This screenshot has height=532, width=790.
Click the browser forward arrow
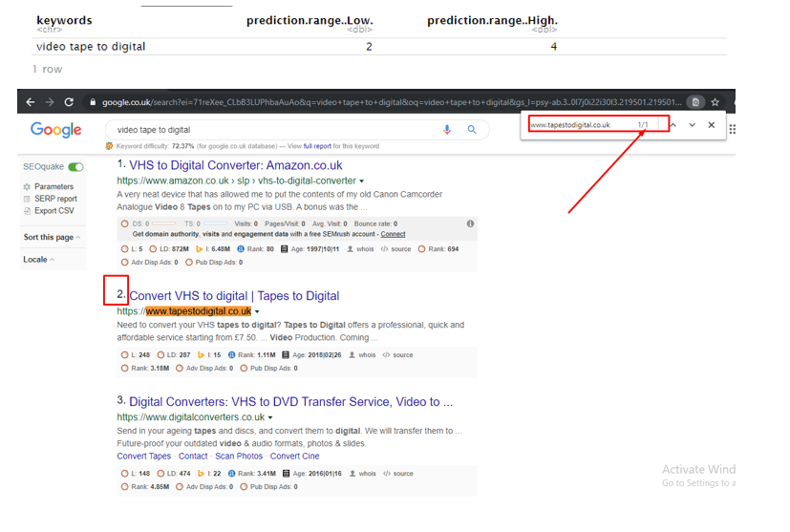point(50,102)
